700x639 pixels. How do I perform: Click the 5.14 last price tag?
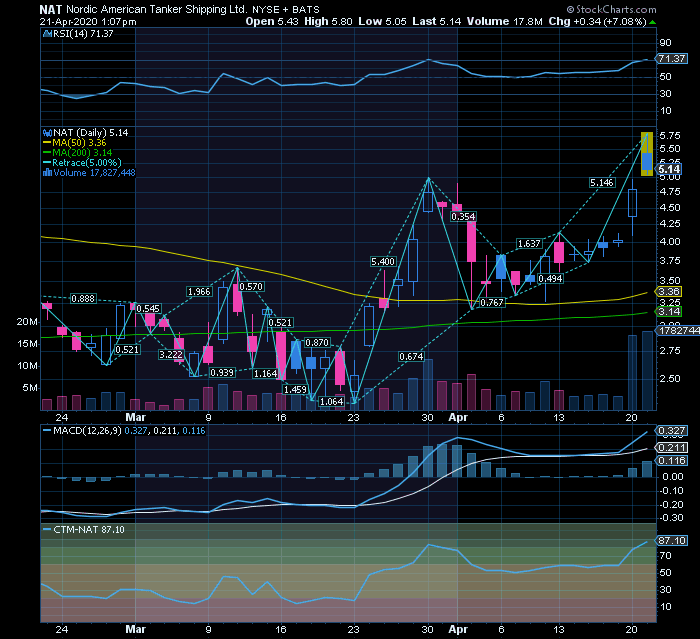click(669, 169)
